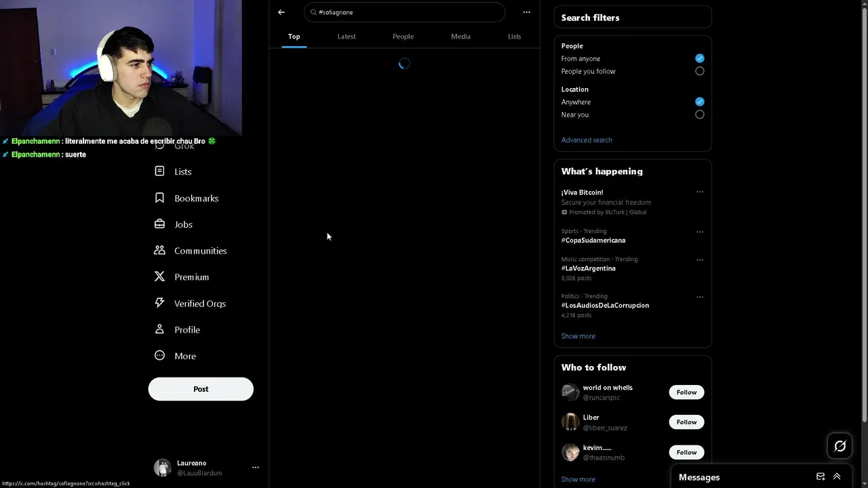Click @thaatsnumb handle text
The height and width of the screenshot is (488, 868).
click(x=604, y=457)
